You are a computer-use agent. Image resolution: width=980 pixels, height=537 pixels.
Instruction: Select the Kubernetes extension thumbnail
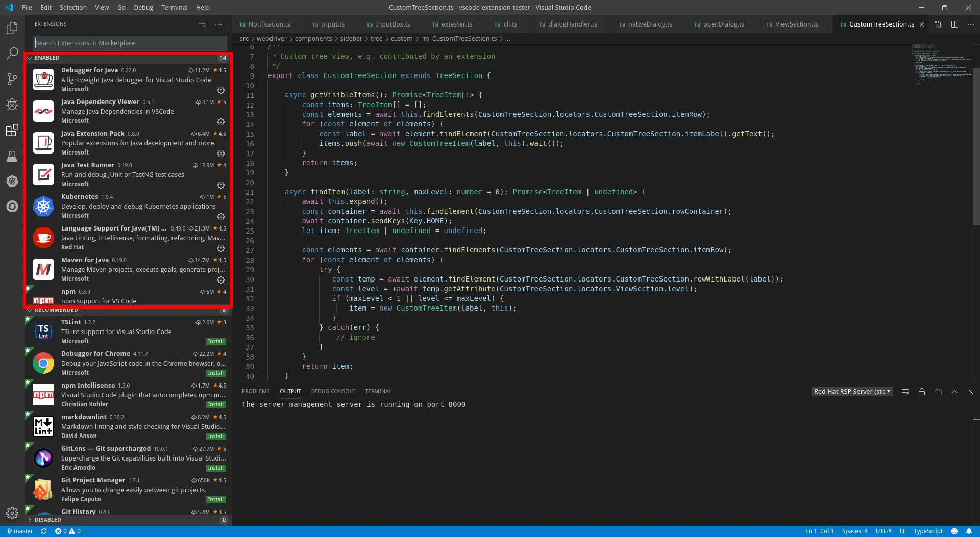[43, 206]
